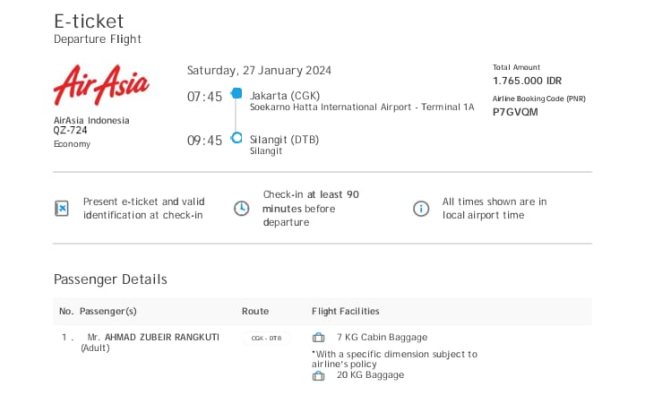
Task: Click booking code P7GVQM
Action: point(515,112)
